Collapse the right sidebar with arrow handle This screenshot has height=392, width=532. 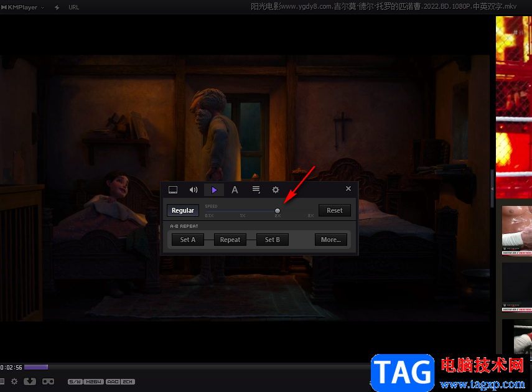click(x=492, y=189)
